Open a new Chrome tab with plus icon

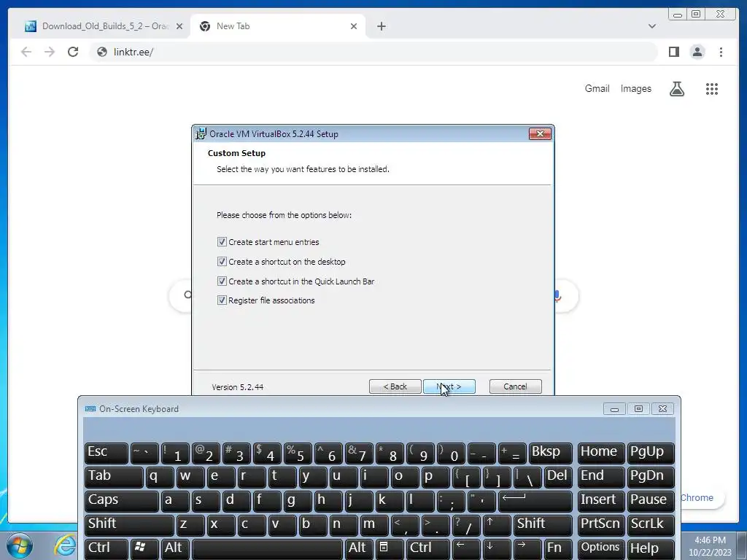[381, 26]
